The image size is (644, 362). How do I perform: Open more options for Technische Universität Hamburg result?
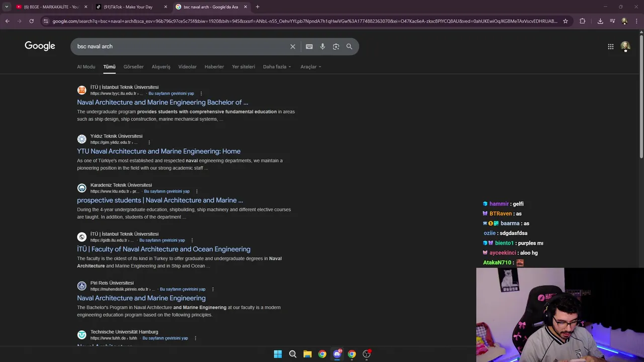coord(195,338)
